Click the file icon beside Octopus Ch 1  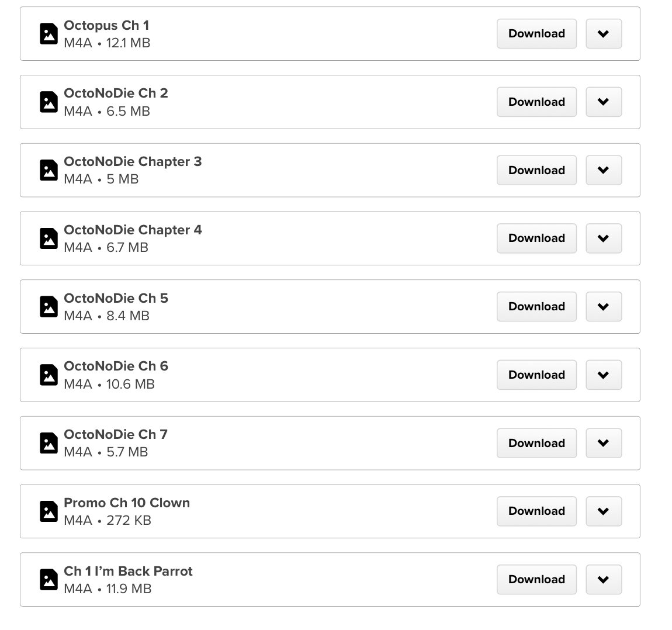click(49, 34)
